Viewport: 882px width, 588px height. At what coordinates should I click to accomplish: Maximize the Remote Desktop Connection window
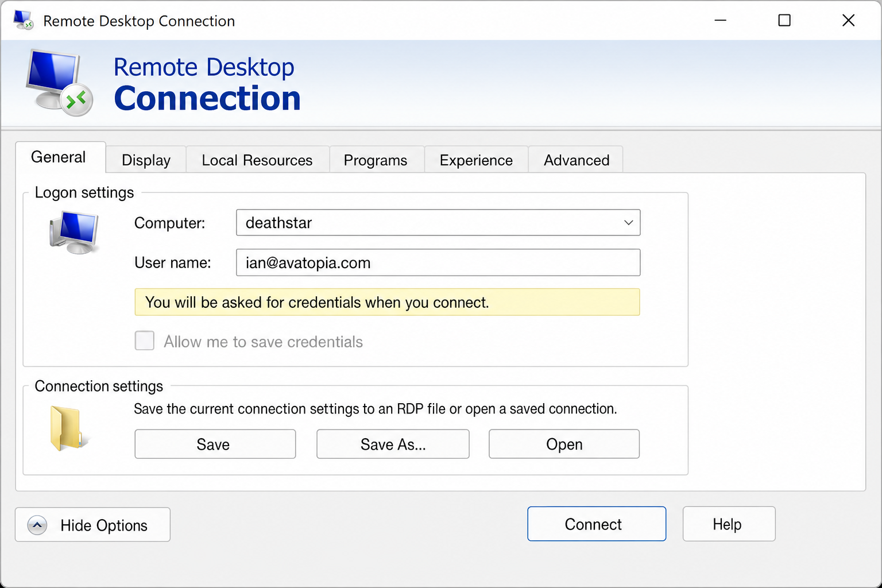784,20
